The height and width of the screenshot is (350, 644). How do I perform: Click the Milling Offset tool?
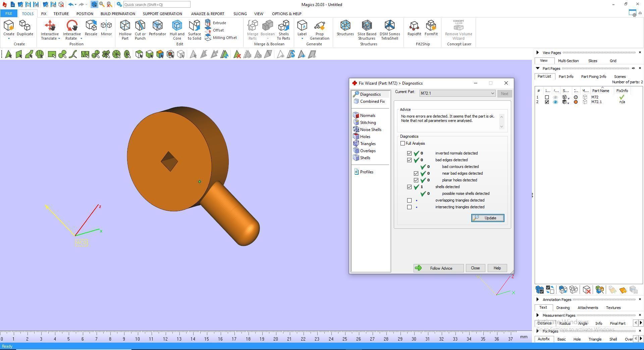pos(221,38)
